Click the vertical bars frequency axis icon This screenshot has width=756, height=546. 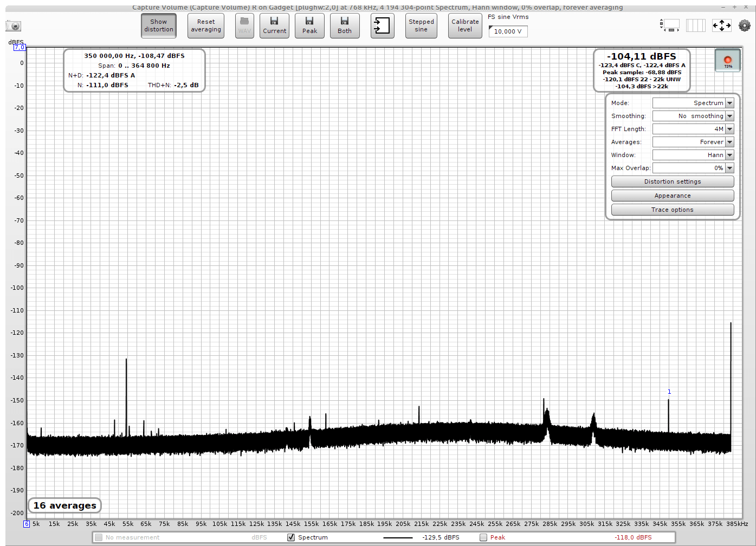[x=696, y=25]
